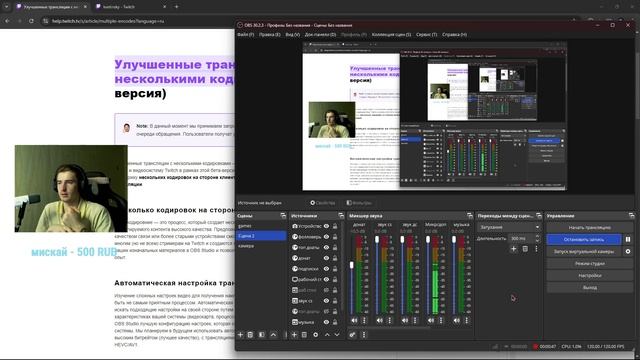The height and width of the screenshot is (360, 640).
Task: Open the Правка menu in OBS
Action: click(x=269, y=35)
